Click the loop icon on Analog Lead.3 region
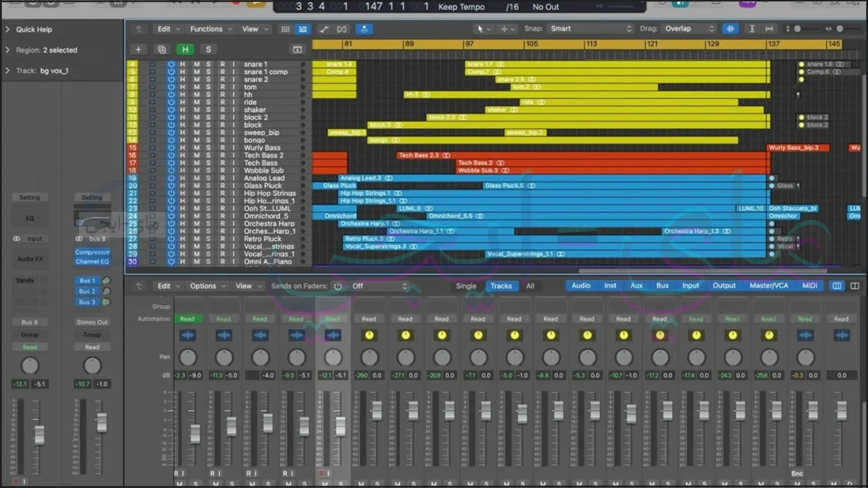 point(388,178)
